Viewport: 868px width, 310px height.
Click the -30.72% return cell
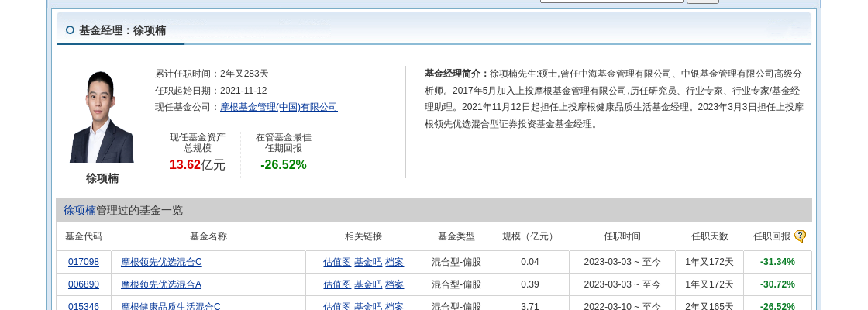click(x=778, y=284)
